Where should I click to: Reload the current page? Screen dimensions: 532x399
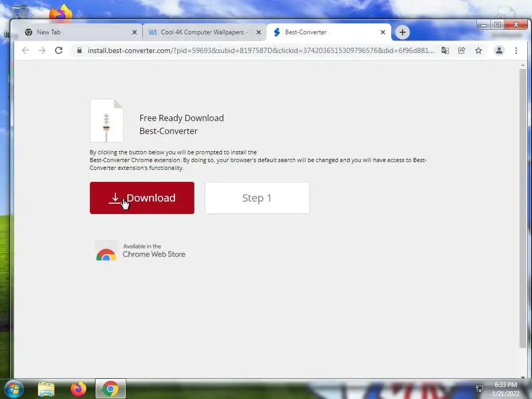coord(59,50)
